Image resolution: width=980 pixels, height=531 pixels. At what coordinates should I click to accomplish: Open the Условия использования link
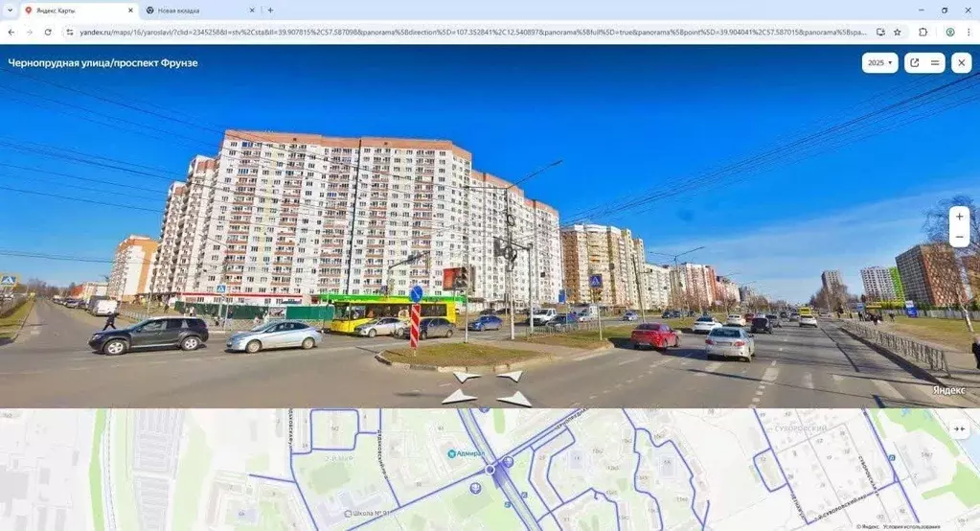(912, 526)
